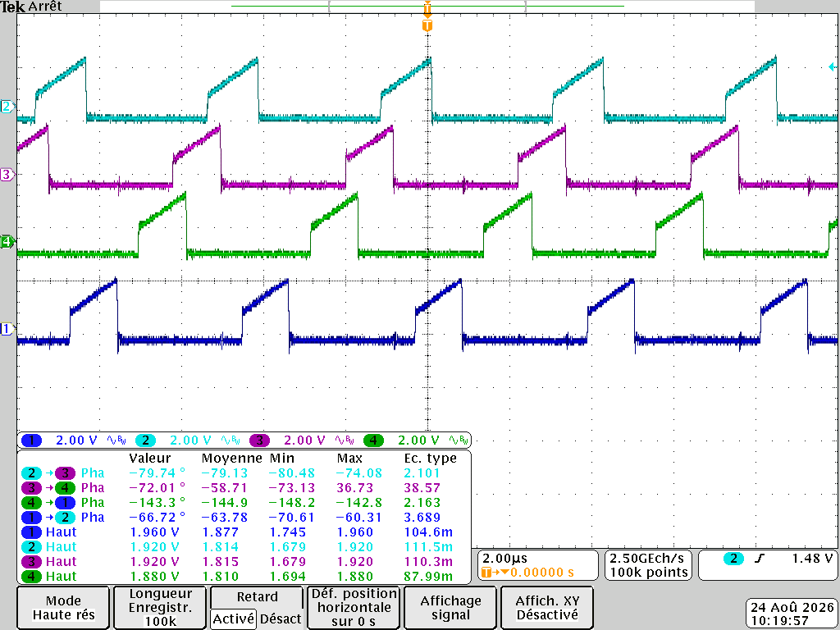This screenshot has width=840, height=630.
Task: Select channel 2 badge in vertical scale bar
Action: (145, 441)
